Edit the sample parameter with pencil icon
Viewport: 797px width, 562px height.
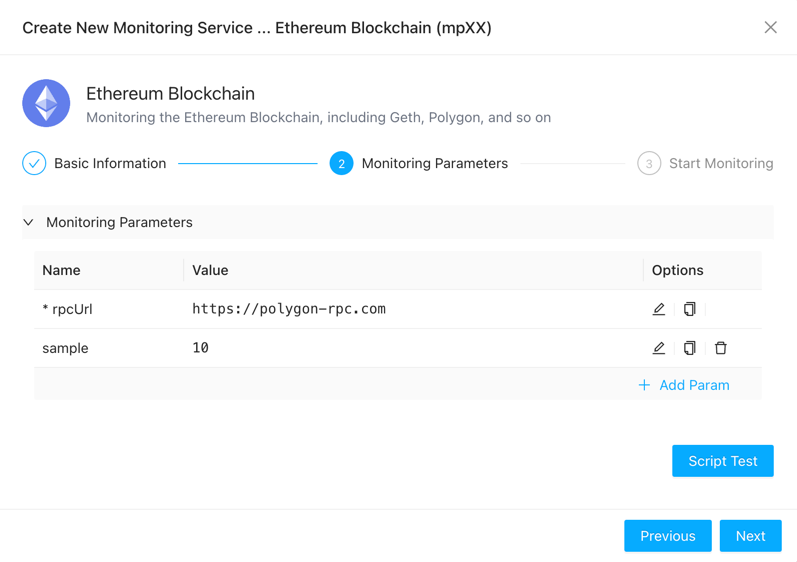[658, 348]
